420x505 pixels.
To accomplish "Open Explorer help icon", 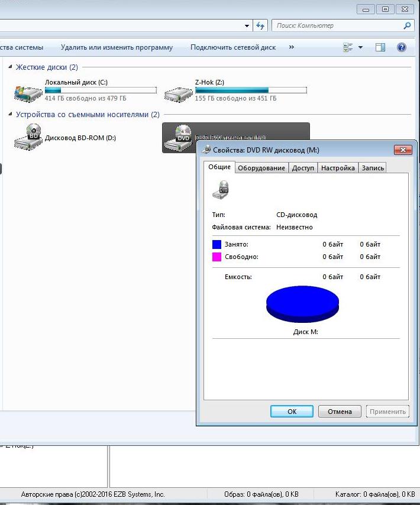I will (x=401, y=47).
